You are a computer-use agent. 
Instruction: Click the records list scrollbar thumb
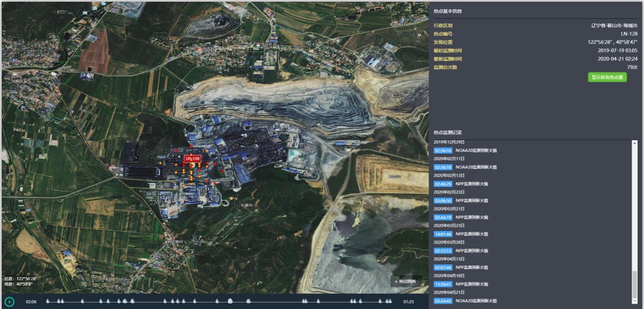coord(635,284)
